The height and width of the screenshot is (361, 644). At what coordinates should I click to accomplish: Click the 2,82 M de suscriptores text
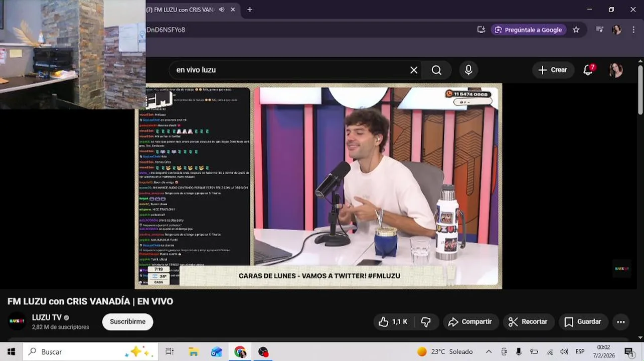pos(61,327)
